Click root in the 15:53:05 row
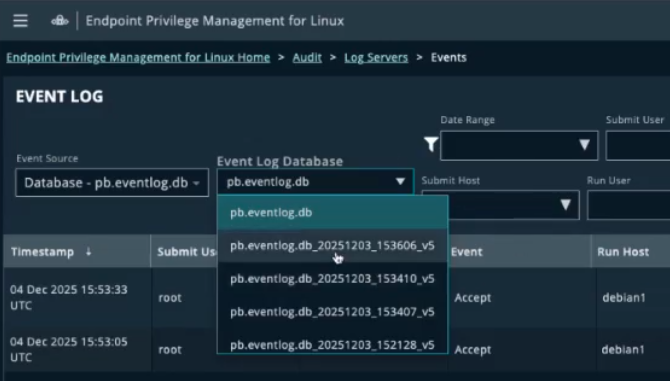The height and width of the screenshot is (381, 670). click(x=170, y=349)
